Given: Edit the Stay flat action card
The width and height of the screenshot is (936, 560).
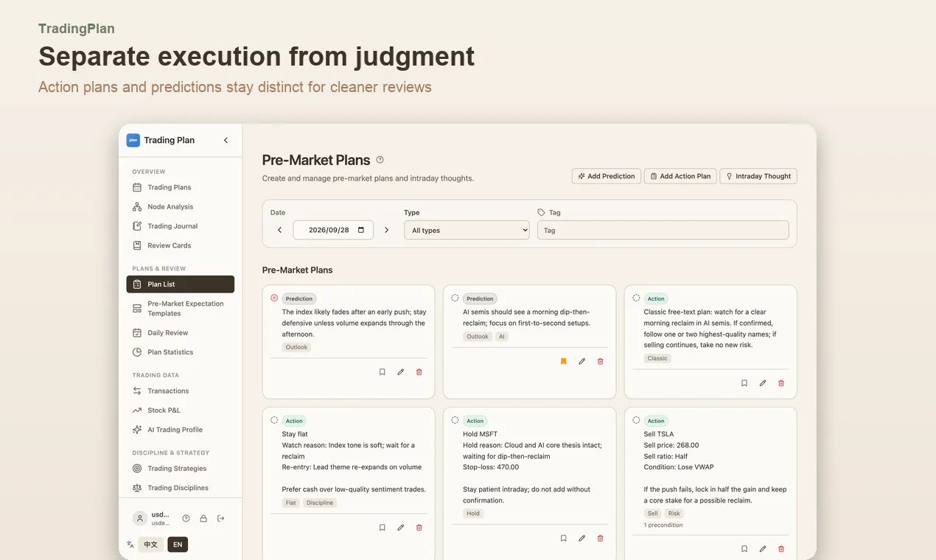Looking at the screenshot, I should (x=400, y=528).
